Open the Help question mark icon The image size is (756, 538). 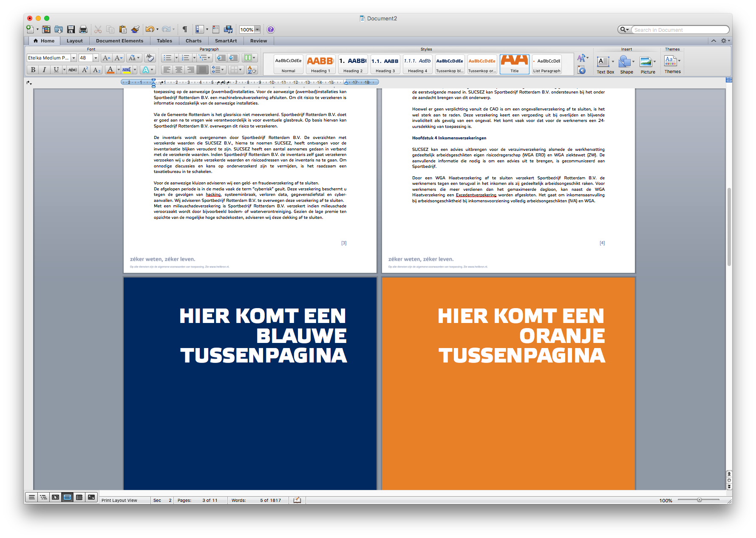click(271, 29)
